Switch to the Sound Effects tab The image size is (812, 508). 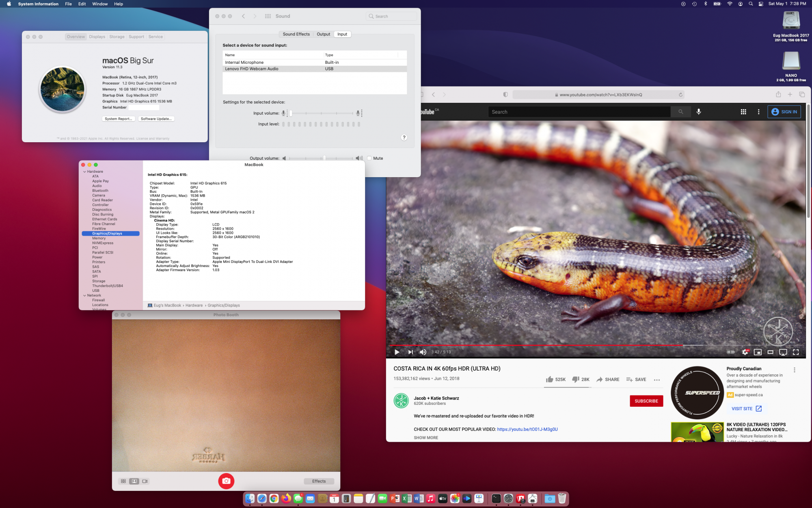296,34
